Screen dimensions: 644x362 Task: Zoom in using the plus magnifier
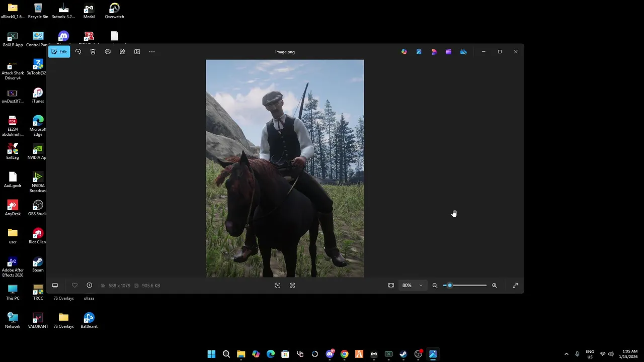click(495, 286)
